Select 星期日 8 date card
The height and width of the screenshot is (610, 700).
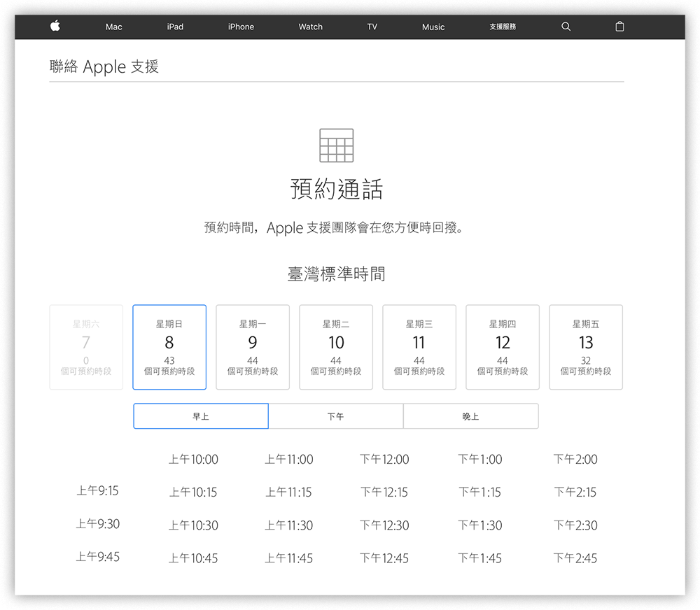click(169, 347)
